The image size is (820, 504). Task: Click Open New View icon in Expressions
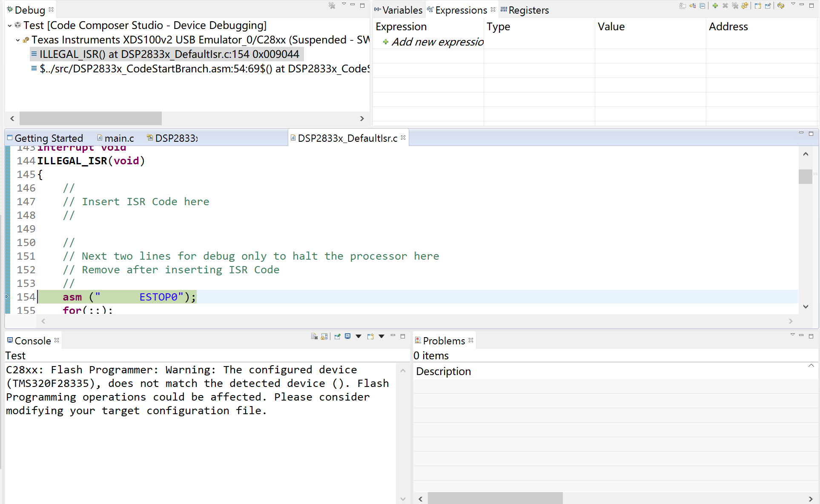click(x=758, y=6)
